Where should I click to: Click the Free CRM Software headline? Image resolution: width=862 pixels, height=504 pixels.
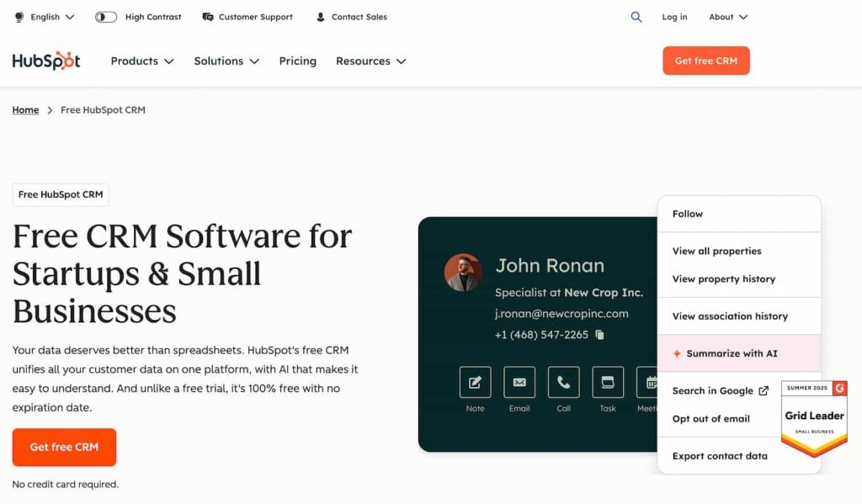(182, 273)
